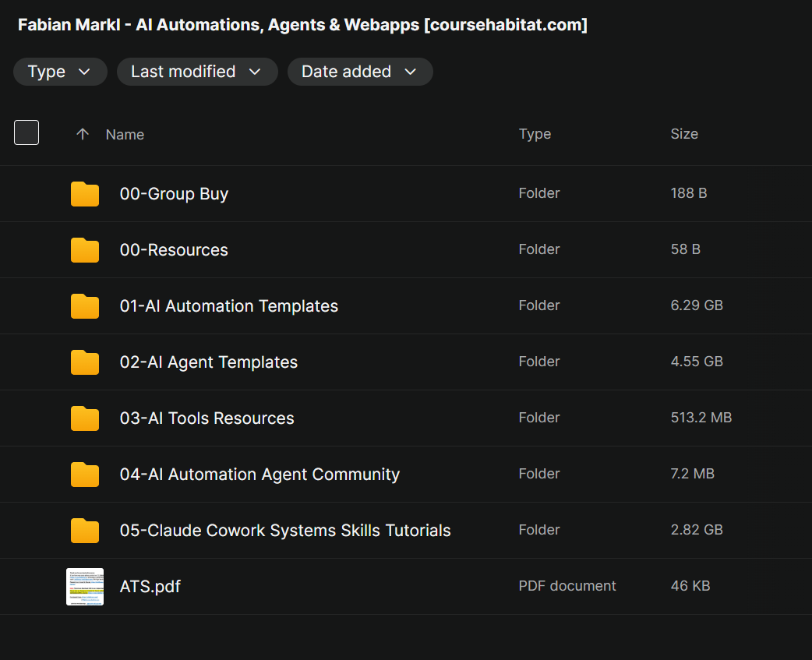Click the 46 KB size value
Viewport: 812px width, 660px height.
pos(690,586)
